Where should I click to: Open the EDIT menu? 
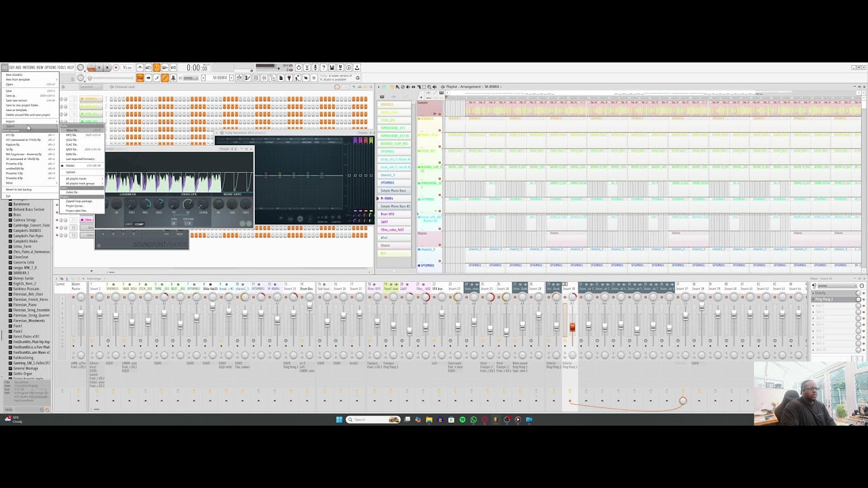click(12, 67)
